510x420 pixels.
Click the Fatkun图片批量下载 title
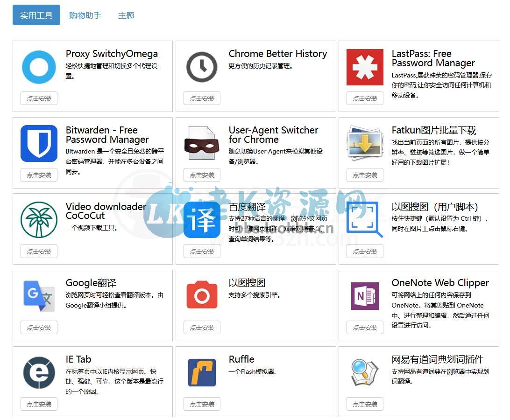point(433,130)
